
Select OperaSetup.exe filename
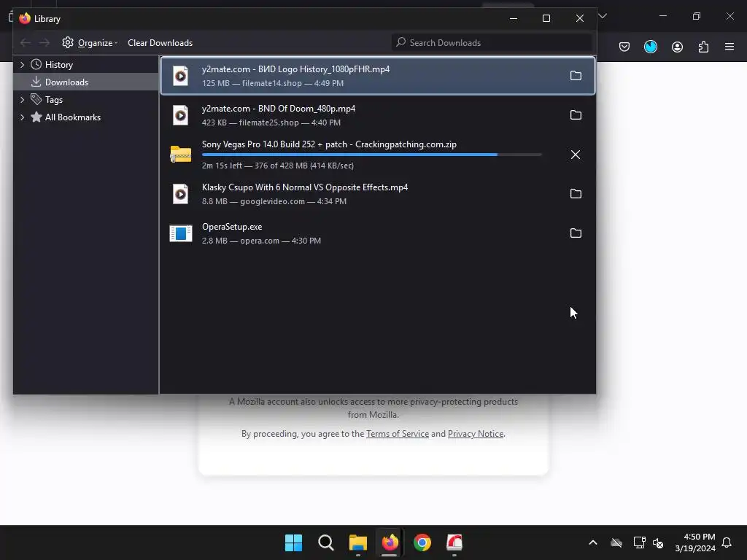pyautogui.click(x=232, y=227)
